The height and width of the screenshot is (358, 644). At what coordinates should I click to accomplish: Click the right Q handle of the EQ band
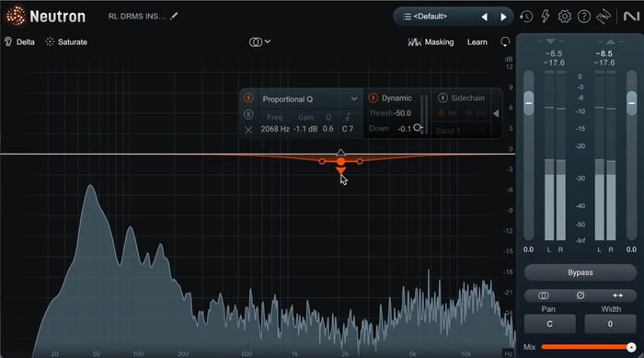tap(360, 162)
